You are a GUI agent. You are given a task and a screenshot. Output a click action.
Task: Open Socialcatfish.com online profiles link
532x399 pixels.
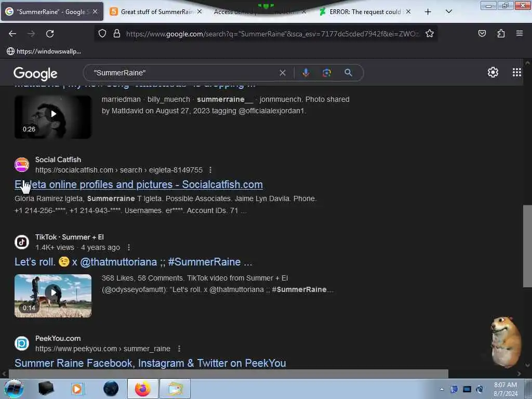138,184
